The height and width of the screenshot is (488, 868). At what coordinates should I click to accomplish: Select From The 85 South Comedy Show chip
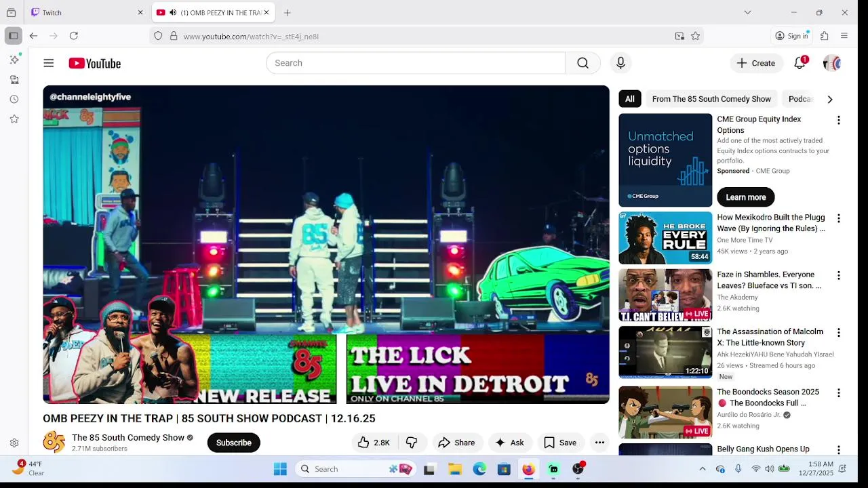711,99
